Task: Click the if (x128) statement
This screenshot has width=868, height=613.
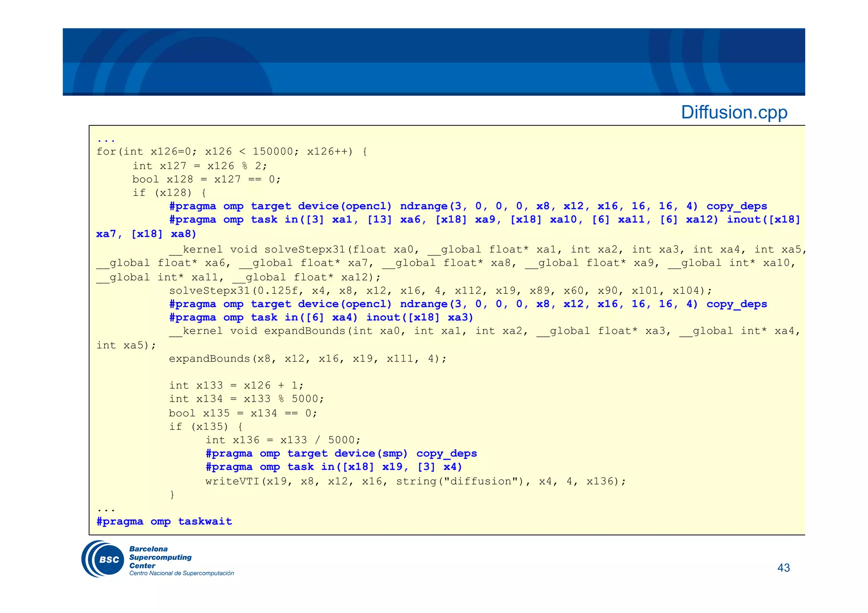Action: 169,193
